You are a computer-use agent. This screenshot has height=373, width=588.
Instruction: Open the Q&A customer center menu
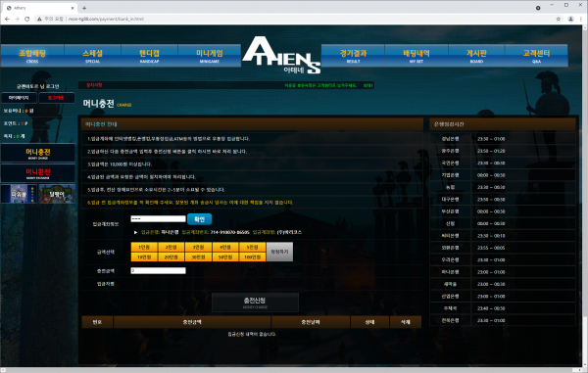[537, 56]
